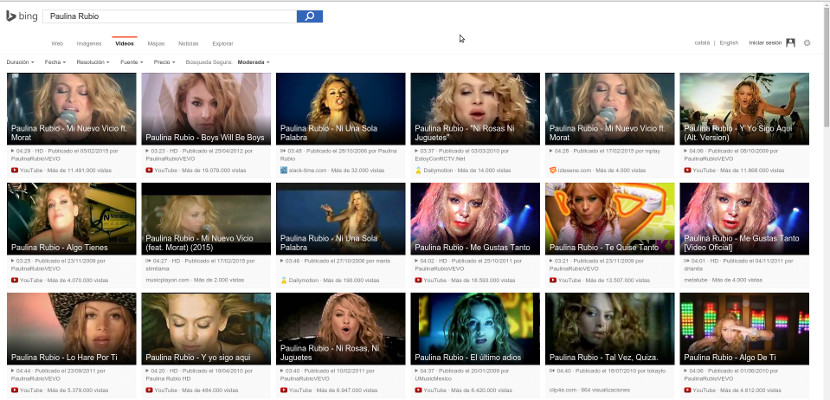Play Ni Rosas, Ni Juguetes VEVO thumbnail
Image resolution: width=830 pixels, height=400 pixels.
tap(340, 329)
